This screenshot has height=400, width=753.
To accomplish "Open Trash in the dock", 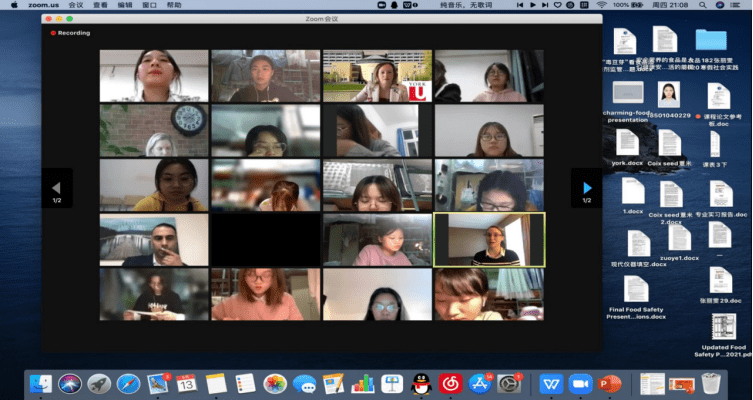I will tap(711, 383).
